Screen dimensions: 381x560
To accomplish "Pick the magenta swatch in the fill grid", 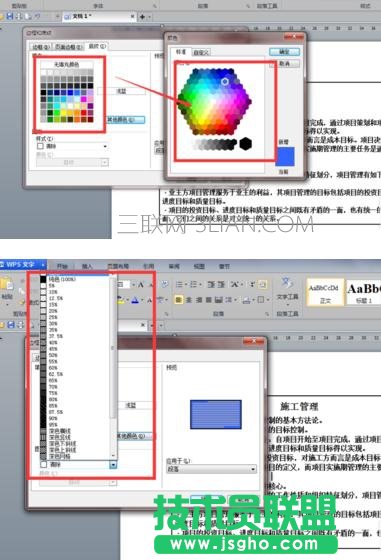I will coord(84,100).
